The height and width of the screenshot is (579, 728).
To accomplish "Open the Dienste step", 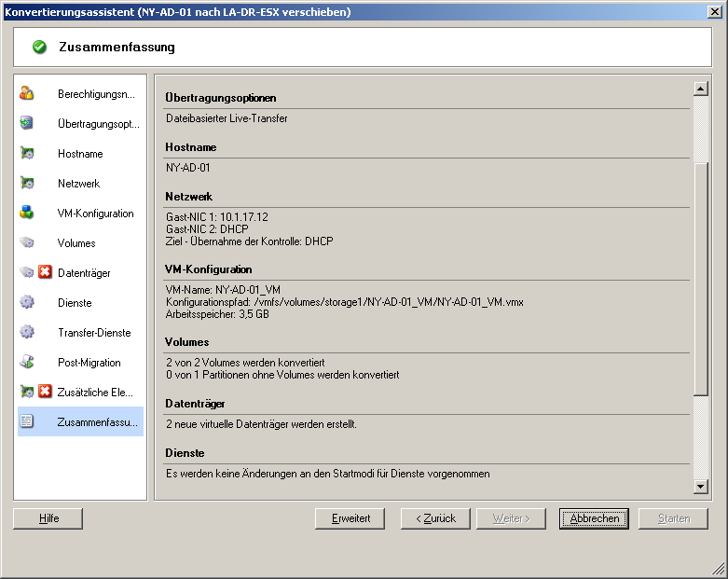I will pyautogui.click(x=80, y=302).
